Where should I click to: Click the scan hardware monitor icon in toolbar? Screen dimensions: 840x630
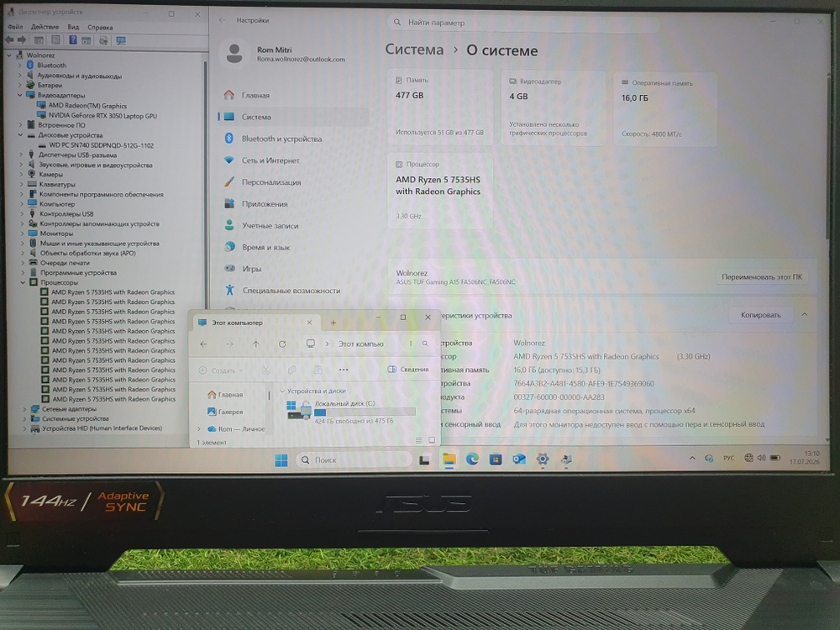pyautogui.click(x=121, y=40)
